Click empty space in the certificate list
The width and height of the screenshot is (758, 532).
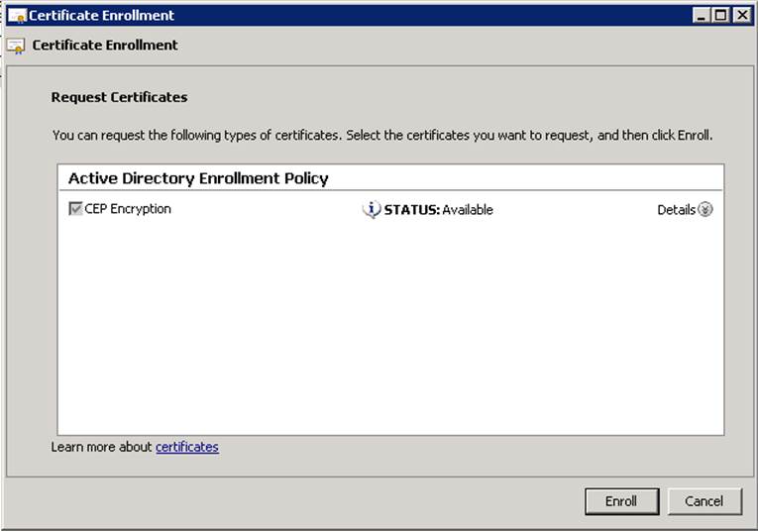coord(390,327)
